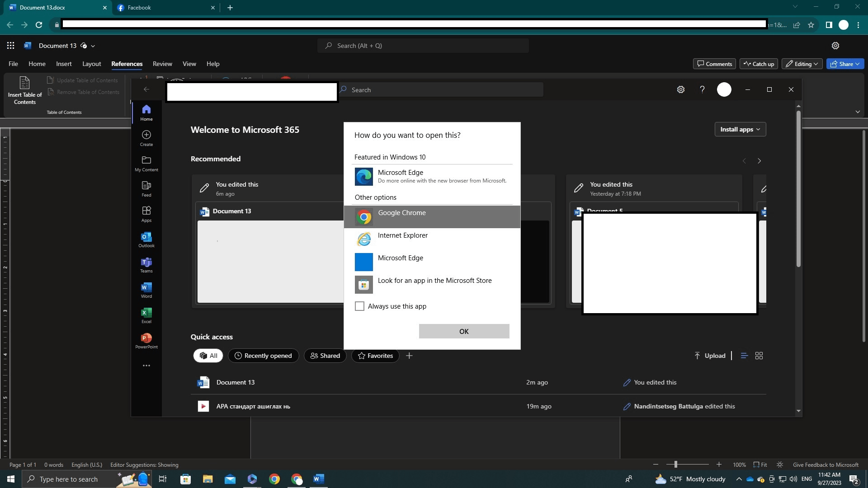Open the Editing mode dropdown
The image size is (868, 488).
coord(802,64)
